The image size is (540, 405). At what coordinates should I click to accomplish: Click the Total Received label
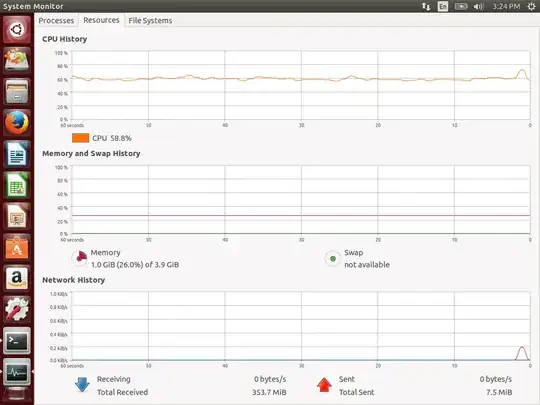coord(123,392)
